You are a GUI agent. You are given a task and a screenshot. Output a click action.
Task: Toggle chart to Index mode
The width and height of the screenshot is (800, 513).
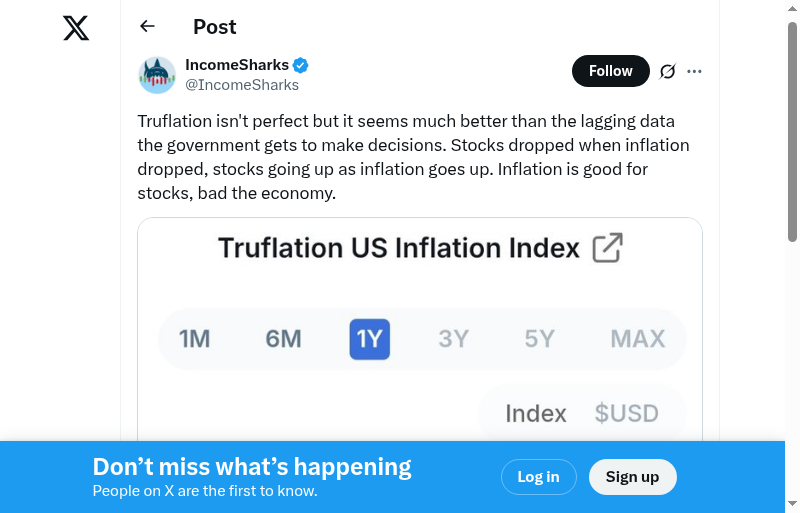coord(536,413)
